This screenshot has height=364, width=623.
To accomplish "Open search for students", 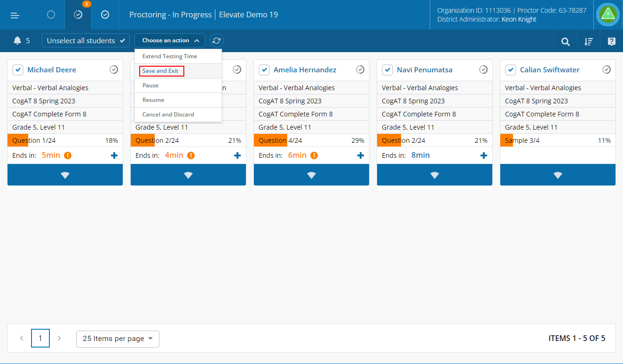I will pyautogui.click(x=565, y=41).
